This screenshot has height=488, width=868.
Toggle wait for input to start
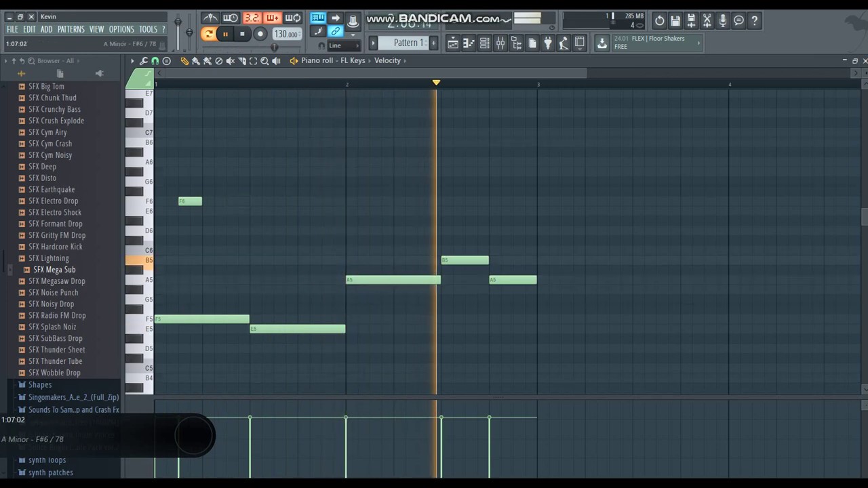231,18
